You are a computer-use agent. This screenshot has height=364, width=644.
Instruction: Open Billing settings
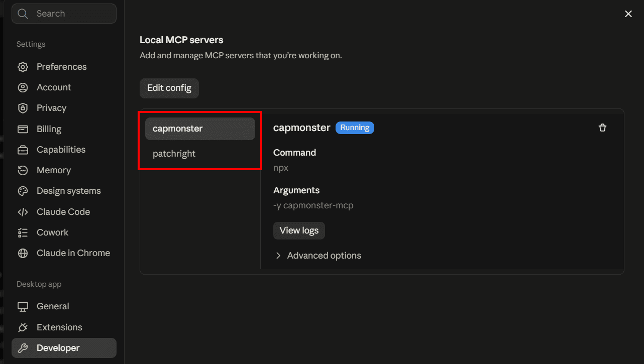tap(64, 129)
